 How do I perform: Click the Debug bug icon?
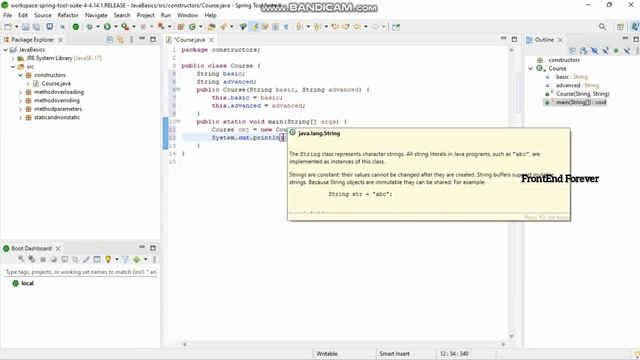click(x=89, y=27)
